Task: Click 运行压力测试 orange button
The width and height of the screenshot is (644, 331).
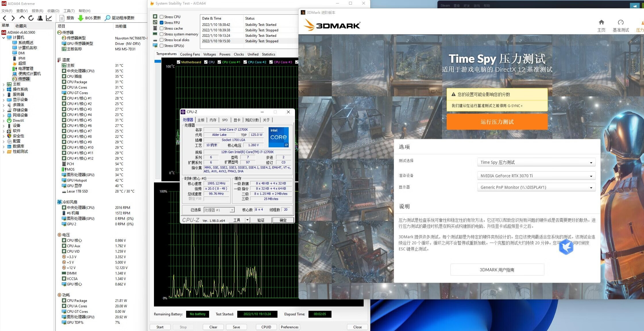Action: click(x=497, y=122)
